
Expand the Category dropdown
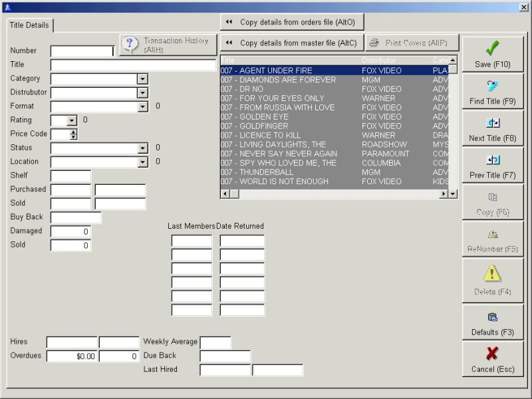pos(142,78)
